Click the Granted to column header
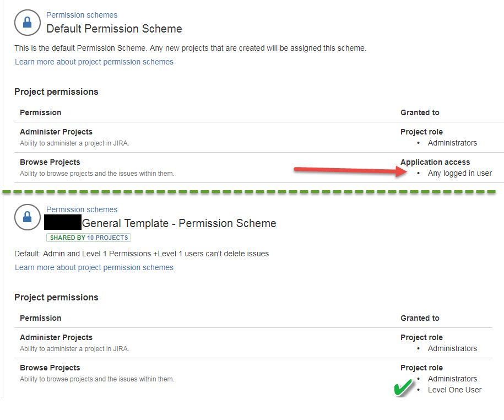 click(420, 112)
